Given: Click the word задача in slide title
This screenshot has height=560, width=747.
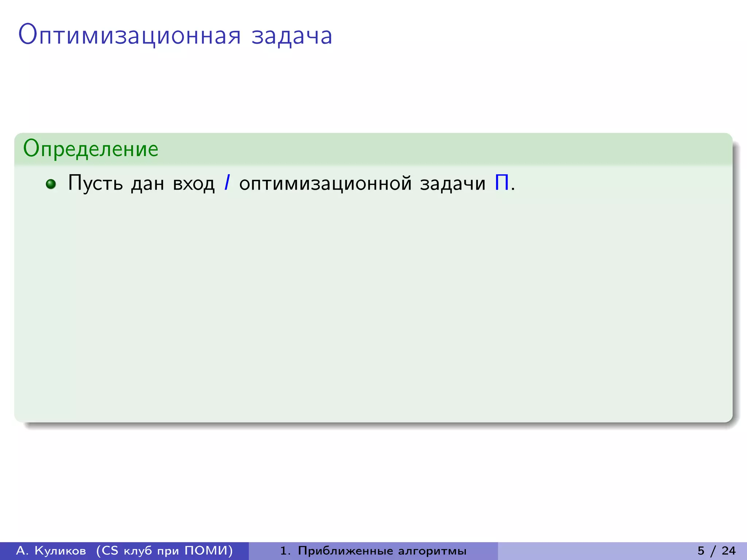Looking at the screenshot, I should 292,36.
